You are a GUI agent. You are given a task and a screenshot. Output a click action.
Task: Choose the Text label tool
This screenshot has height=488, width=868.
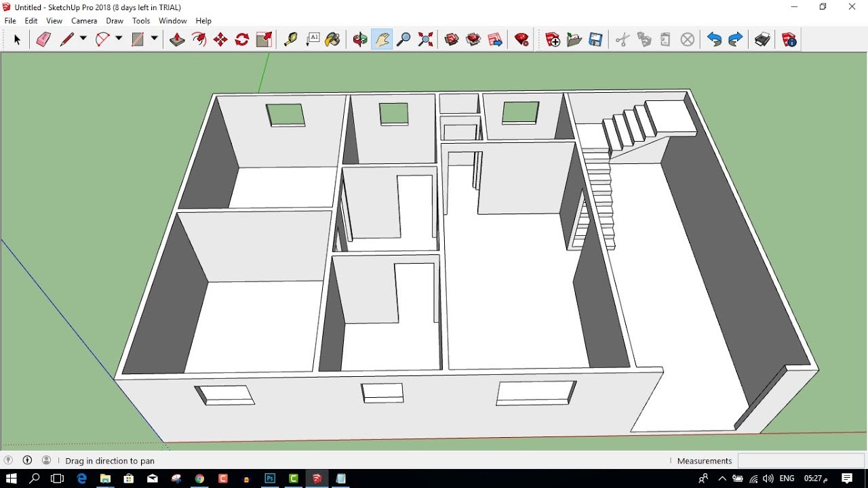(313, 40)
